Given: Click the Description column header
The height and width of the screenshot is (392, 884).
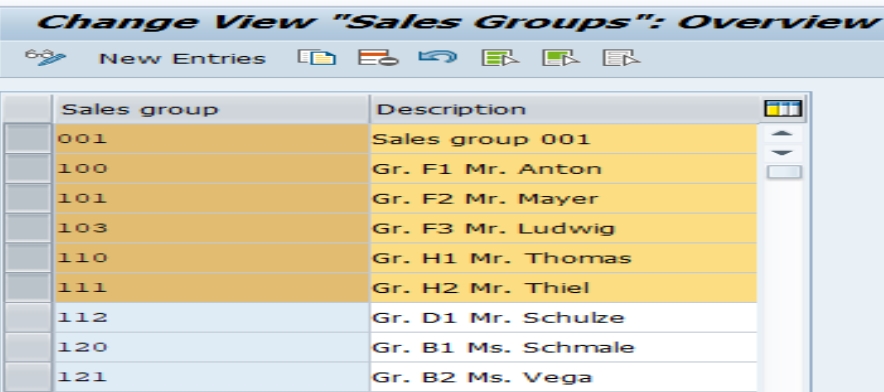Looking at the screenshot, I should 564,109.
